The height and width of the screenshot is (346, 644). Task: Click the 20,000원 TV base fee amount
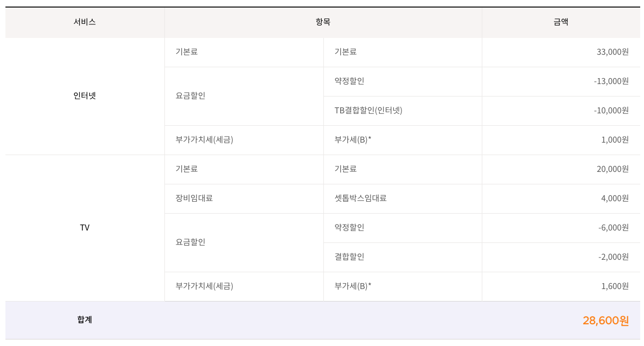(613, 169)
